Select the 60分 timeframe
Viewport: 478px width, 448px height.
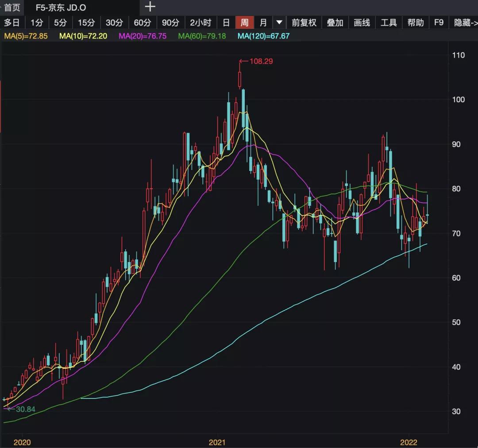(142, 23)
